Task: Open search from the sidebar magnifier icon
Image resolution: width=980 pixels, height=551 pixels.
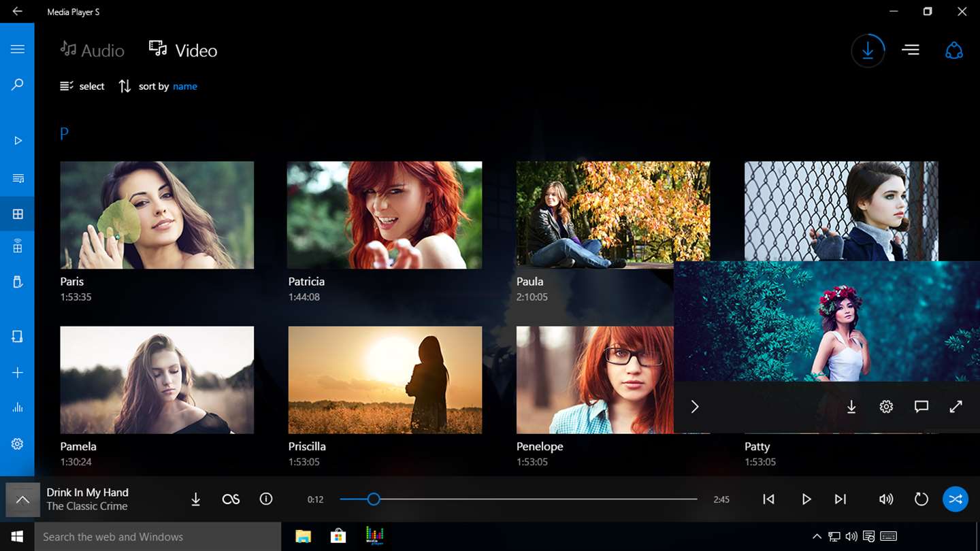Action: tap(18, 84)
